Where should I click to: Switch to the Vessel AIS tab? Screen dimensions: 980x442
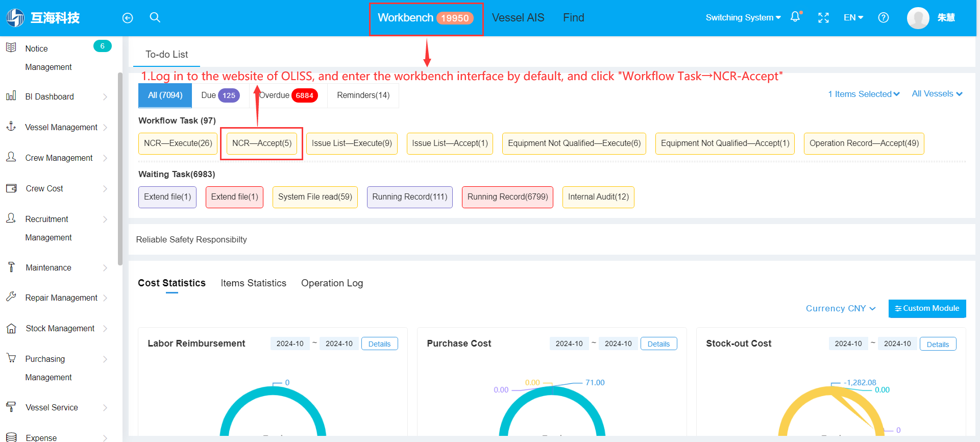pos(518,18)
